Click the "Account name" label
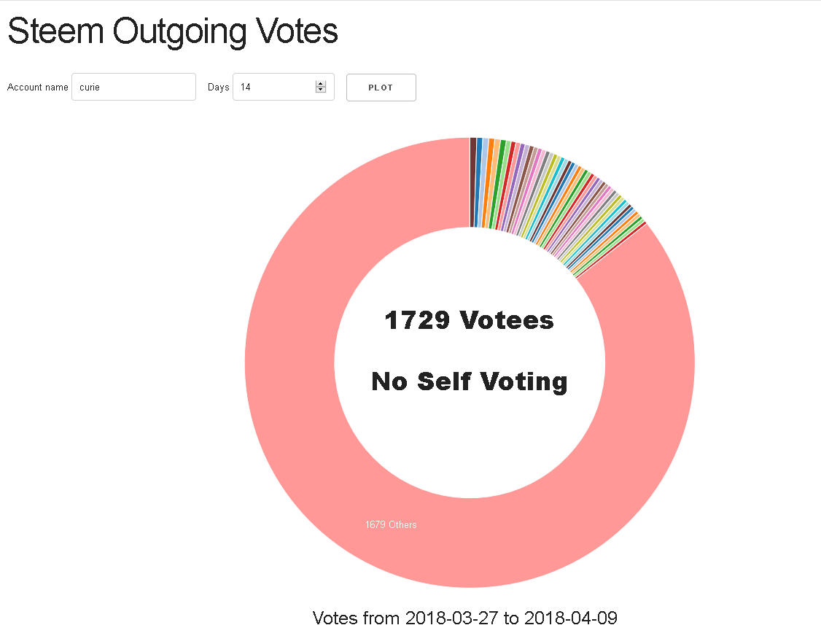 (x=38, y=88)
